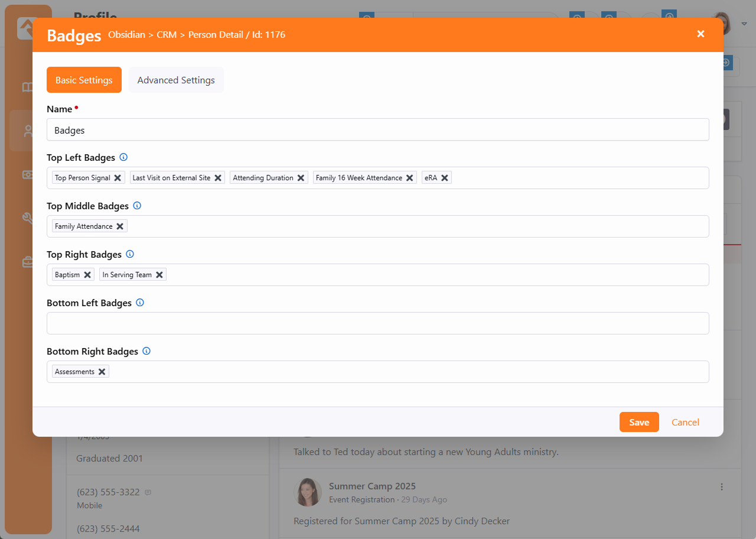Remove the eRA badge tag

pos(445,178)
